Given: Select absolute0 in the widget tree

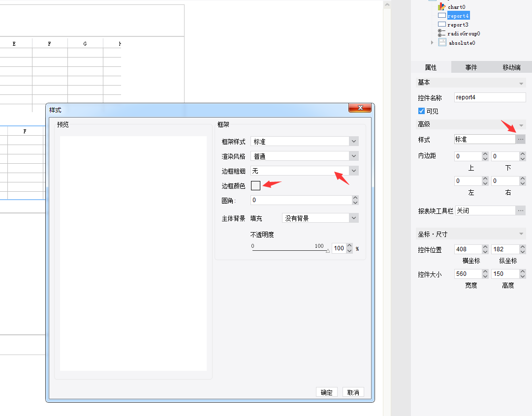Looking at the screenshot, I should 462,43.
